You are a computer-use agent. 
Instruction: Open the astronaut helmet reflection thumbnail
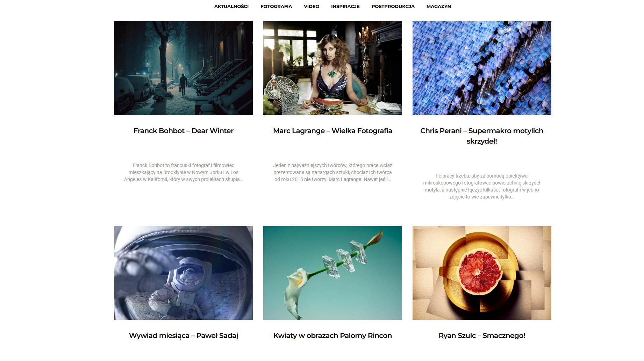pyautogui.click(x=184, y=273)
